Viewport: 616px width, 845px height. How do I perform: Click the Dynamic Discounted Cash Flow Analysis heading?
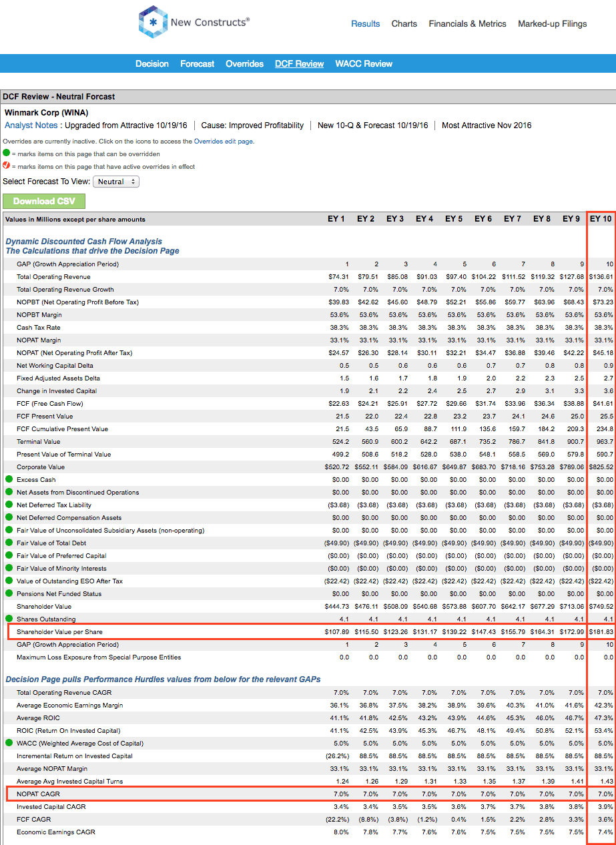pos(84,242)
